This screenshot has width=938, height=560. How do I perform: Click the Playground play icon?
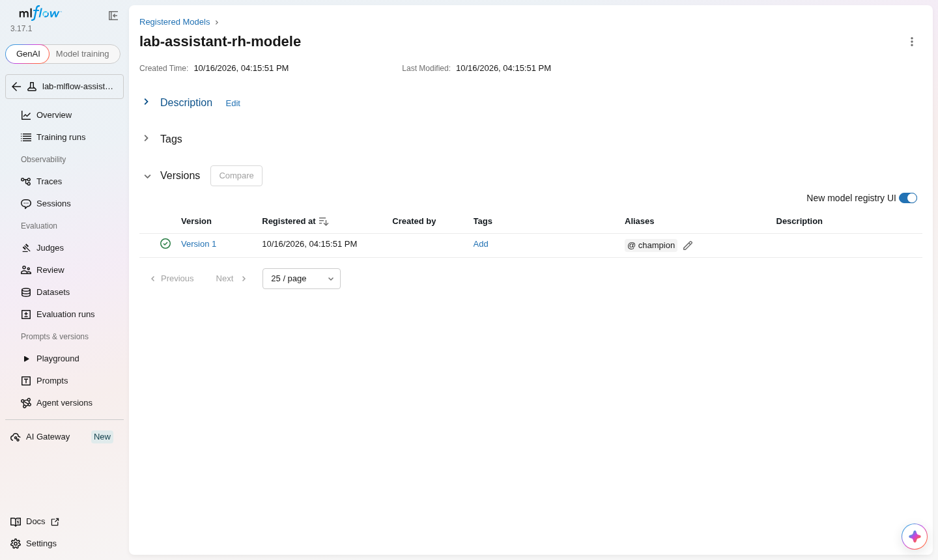tap(26, 359)
